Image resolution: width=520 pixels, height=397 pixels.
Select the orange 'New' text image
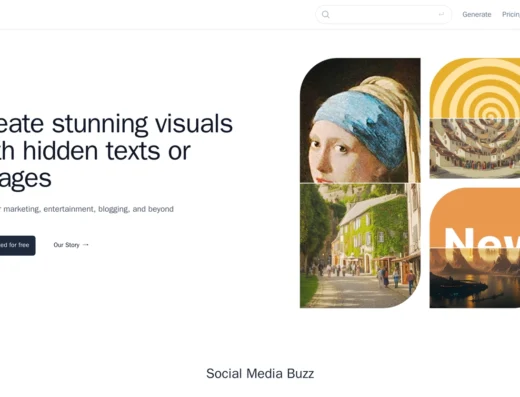[475, 217]
